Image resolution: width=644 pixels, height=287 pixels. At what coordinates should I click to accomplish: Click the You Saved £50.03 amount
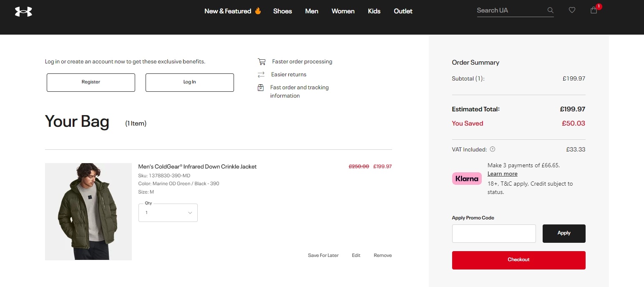coord(574,123)
